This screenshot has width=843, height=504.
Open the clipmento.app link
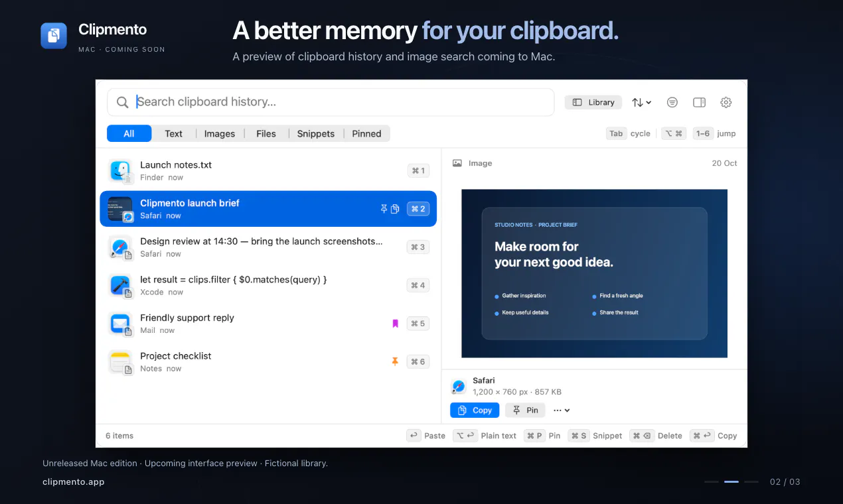73,482
